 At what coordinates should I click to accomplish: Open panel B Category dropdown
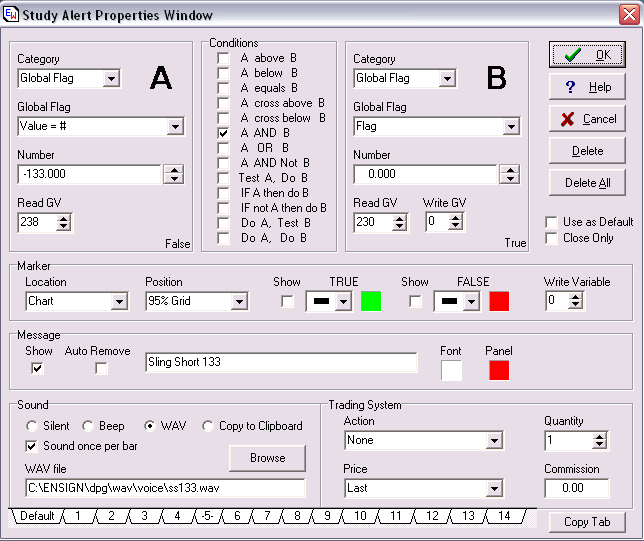click(x=447, y=78)
